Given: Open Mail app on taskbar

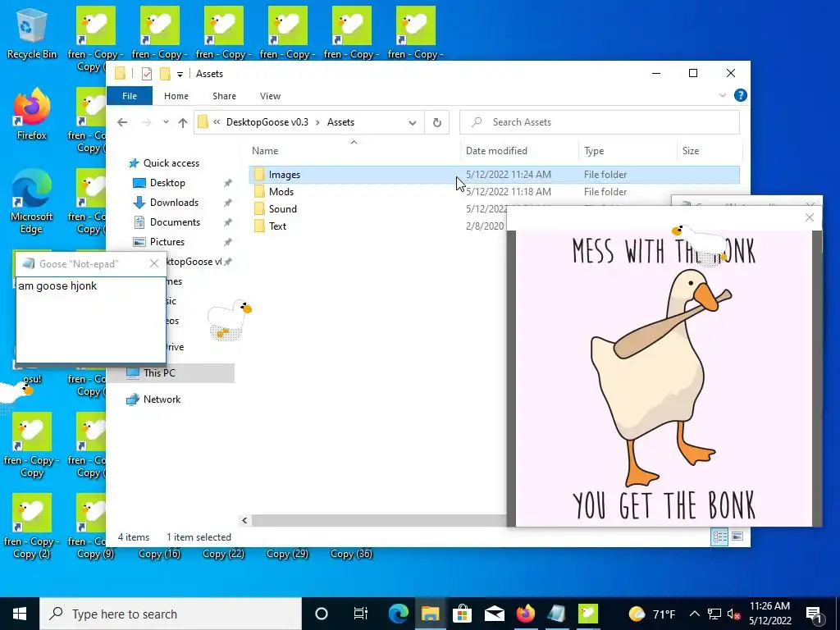Looking at the screenshot, I should (x=494, y=614).
